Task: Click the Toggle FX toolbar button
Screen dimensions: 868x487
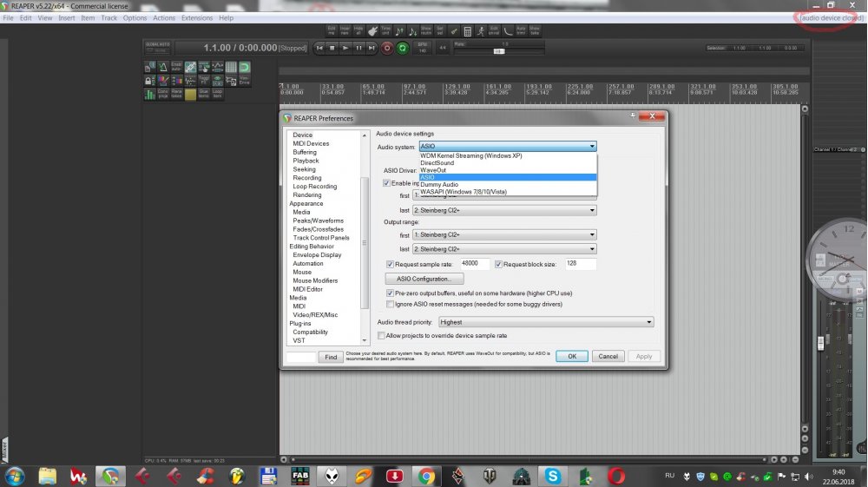Action: click(204, 81)
